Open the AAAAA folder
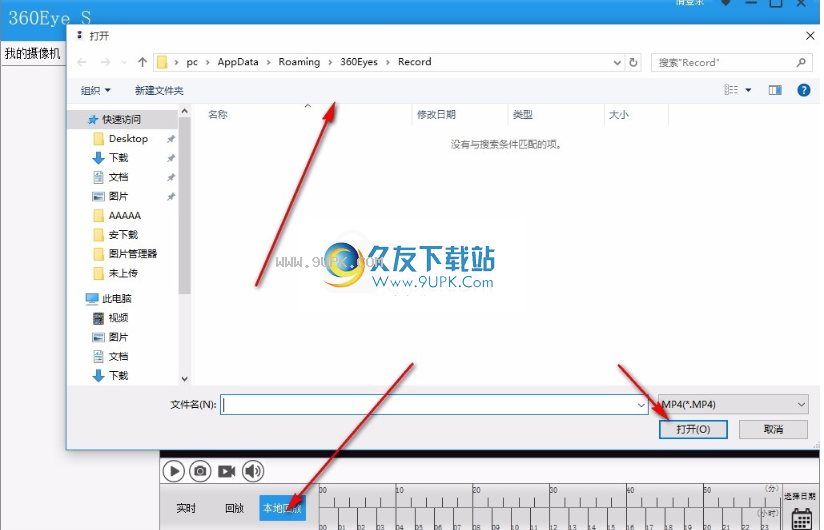The height and width of the screenshot is (530, 824). tap(125, 215)
